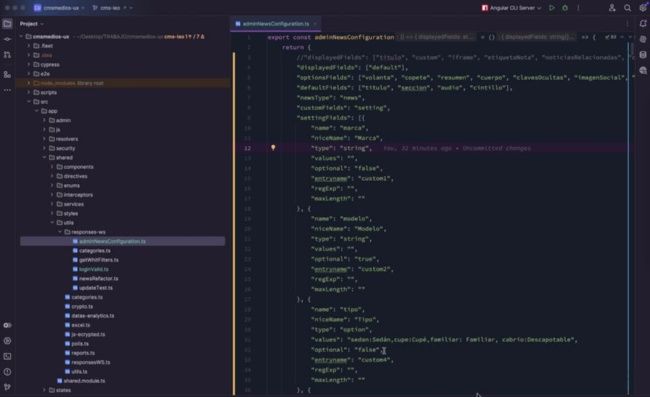Open more run actions menu

pyautogui.click(x=578, y=8)
